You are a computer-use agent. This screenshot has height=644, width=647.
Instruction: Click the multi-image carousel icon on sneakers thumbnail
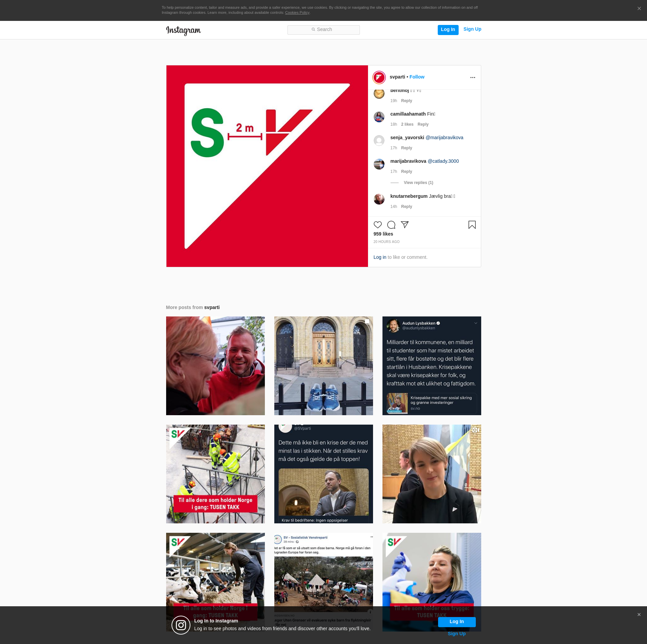coord(367,321)
